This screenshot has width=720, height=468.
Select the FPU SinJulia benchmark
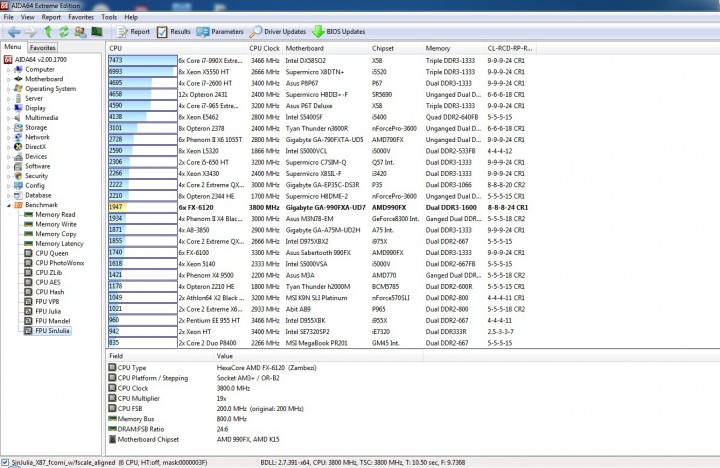click(47, 331)
